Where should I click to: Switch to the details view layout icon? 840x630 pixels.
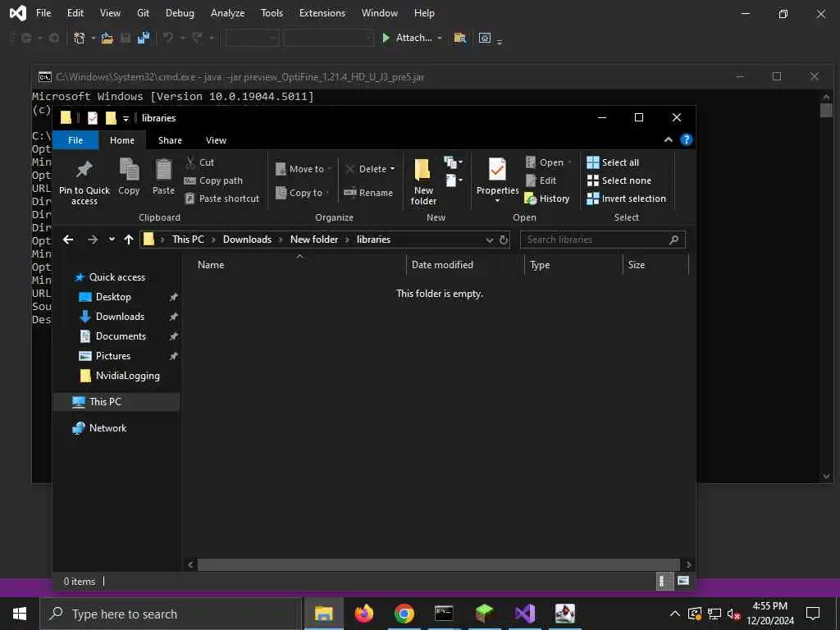pos(664,582)
